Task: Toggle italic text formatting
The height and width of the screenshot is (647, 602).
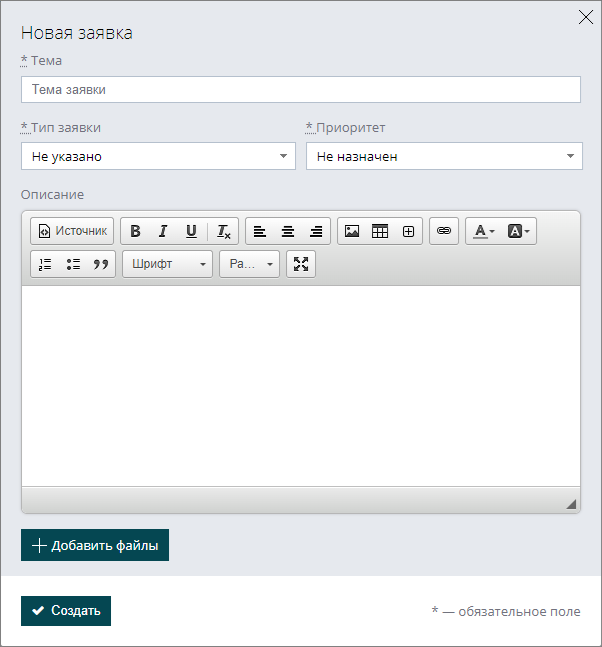Action: [163, 231]
